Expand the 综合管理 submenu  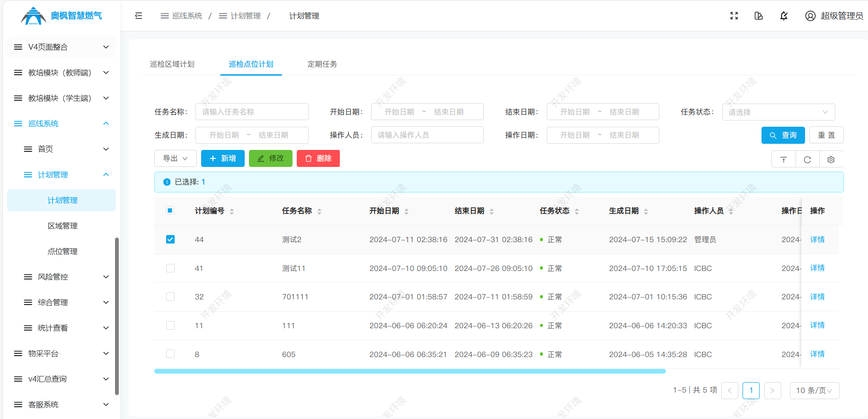[62, 302]
